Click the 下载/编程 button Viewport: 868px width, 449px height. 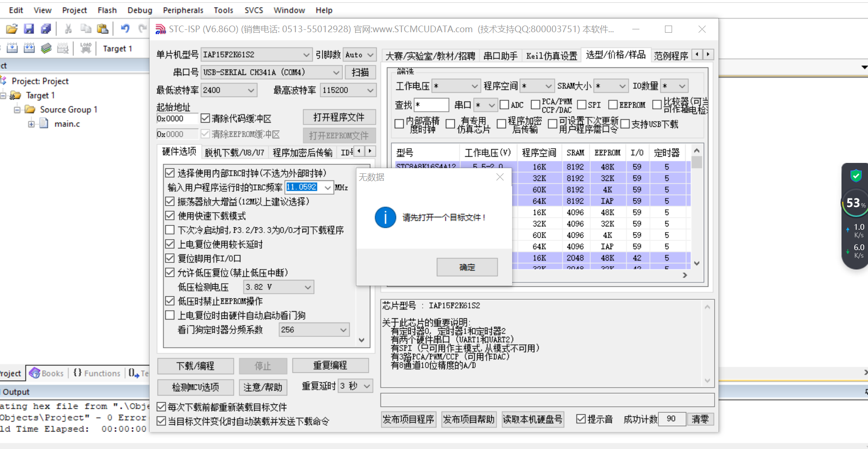(195, 366)
